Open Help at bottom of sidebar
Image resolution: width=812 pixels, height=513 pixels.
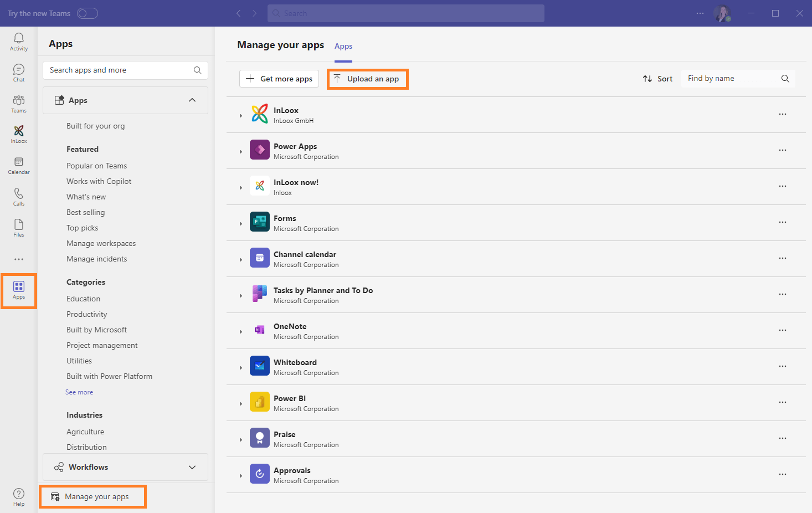click(19, 497)
